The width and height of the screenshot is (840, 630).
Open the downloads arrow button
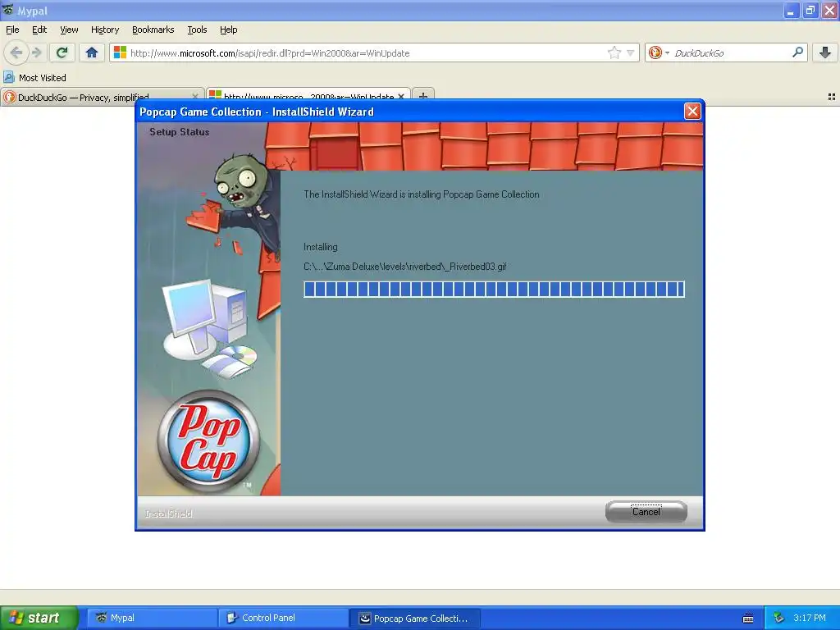coord(825,52)
